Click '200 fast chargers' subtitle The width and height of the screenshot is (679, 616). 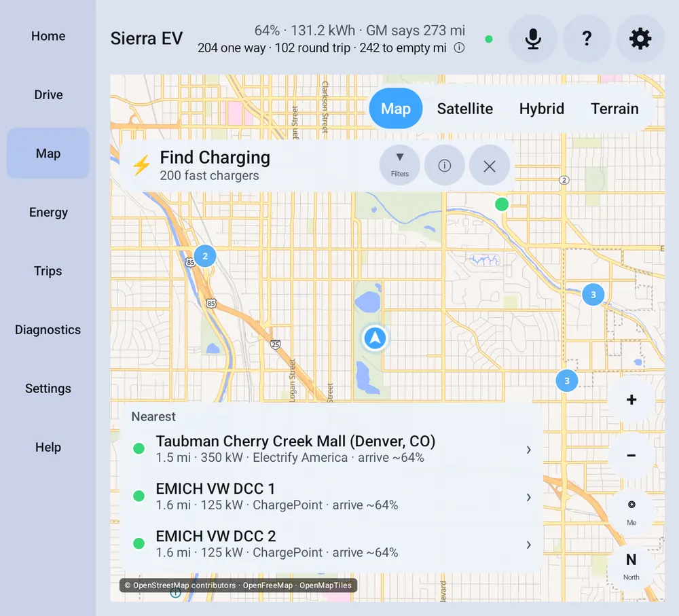point(209,175)
